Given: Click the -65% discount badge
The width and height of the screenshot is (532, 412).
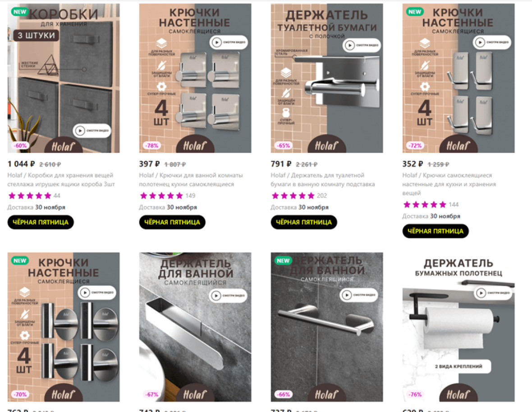Looking at the screenshot, I should pyautogui.click(x=283, y=146).
